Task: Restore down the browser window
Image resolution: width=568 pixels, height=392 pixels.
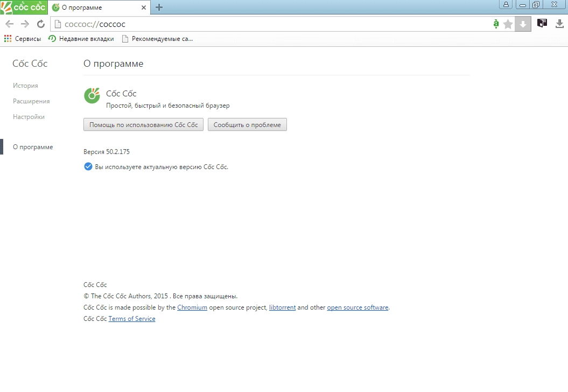Action: pyautogui.click(x=536, y=5)
